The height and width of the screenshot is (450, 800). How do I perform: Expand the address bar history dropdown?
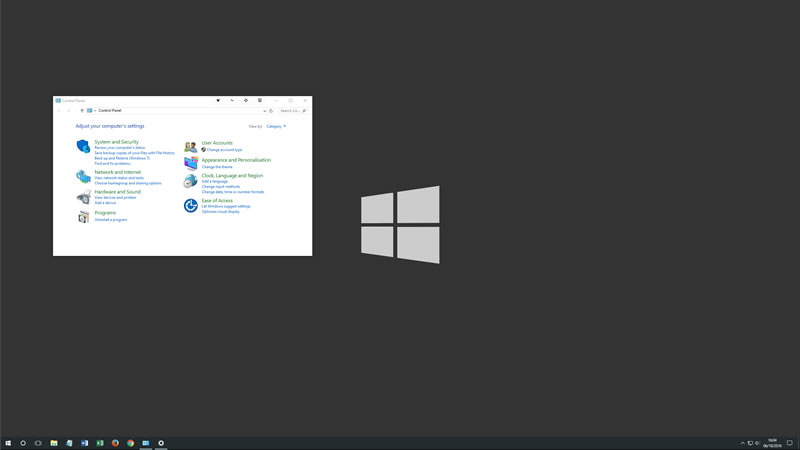264,111
